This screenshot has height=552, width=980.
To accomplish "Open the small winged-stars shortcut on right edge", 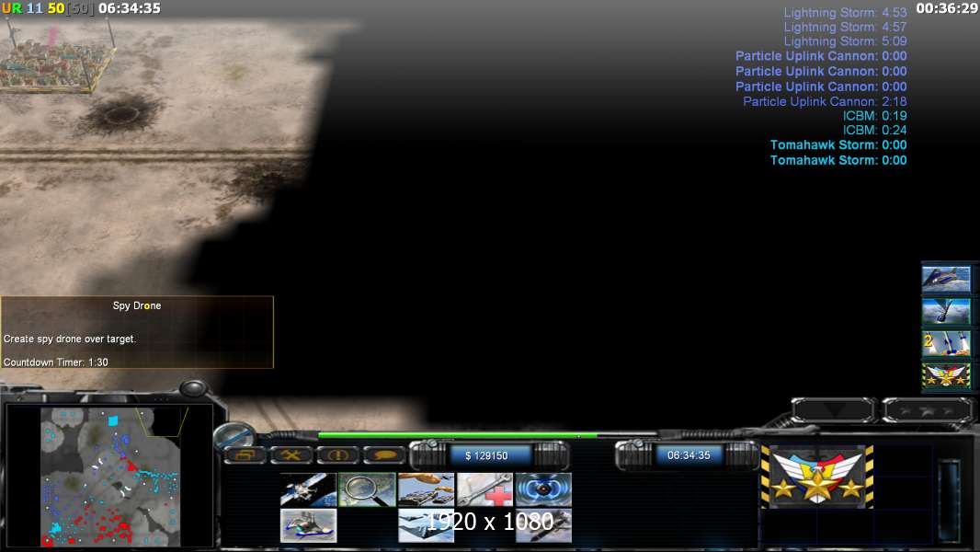I will [946, 375].
